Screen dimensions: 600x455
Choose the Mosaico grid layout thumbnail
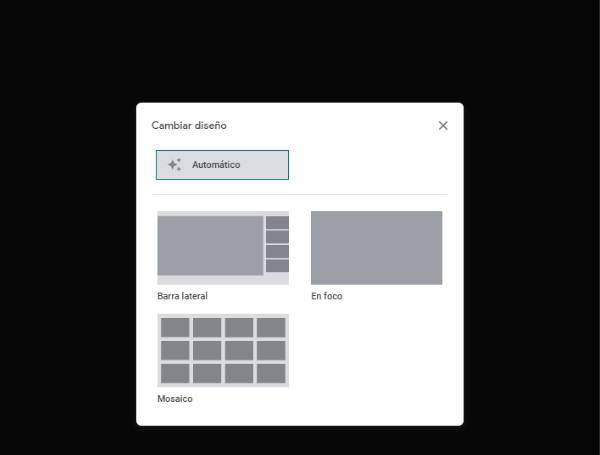(223, 351)
